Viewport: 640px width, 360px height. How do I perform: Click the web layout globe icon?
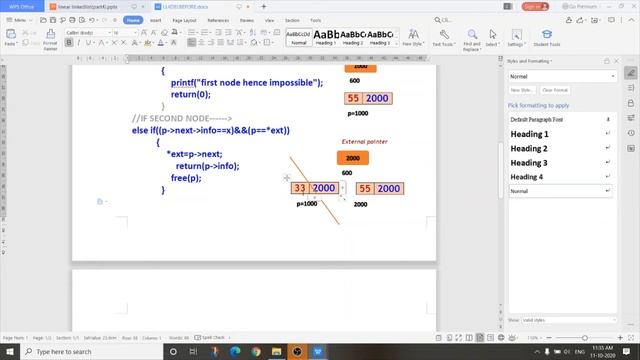[x=501, y=338]
